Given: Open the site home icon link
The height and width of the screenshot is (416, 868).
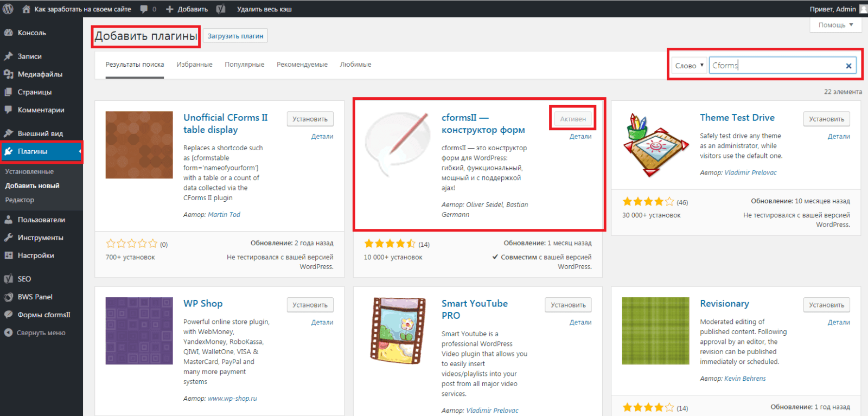Looking at the screenshot, I should [26, 9].
